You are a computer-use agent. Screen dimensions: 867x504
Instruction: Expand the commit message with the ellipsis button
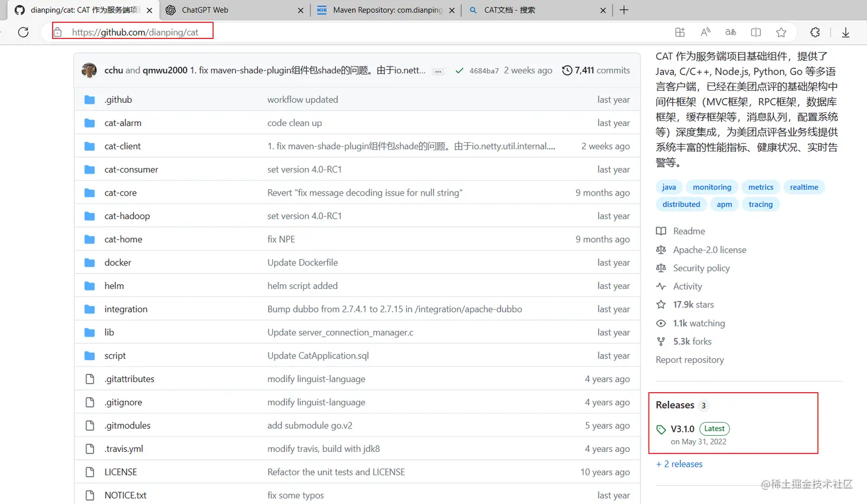pyautogui.click(x=438, y=71)
